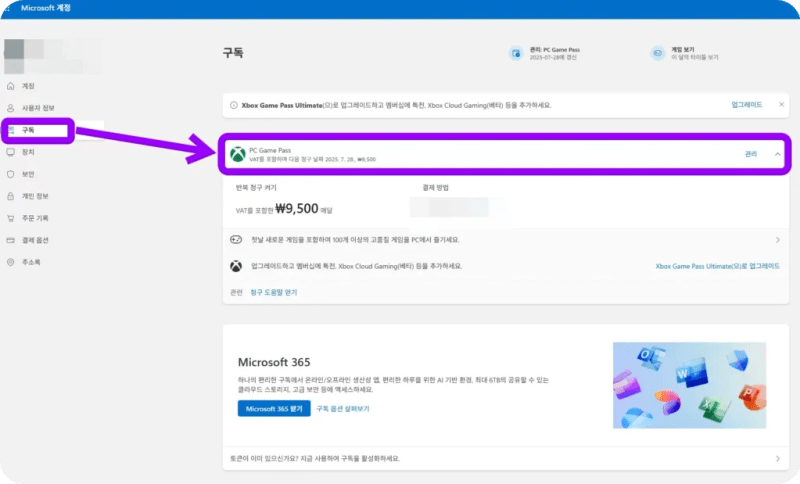
Task: Open 청구 도움말 얻기 link
Action: pos(273,292)
